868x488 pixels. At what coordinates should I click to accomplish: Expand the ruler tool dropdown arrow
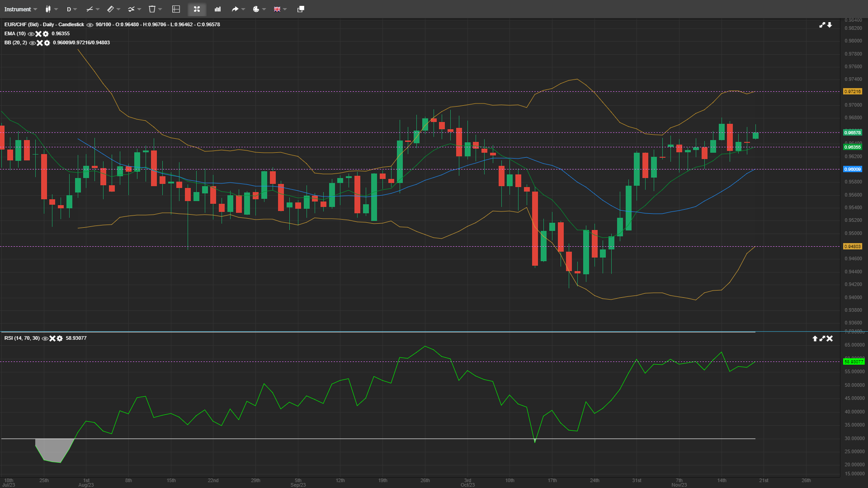tap(118, 9)
